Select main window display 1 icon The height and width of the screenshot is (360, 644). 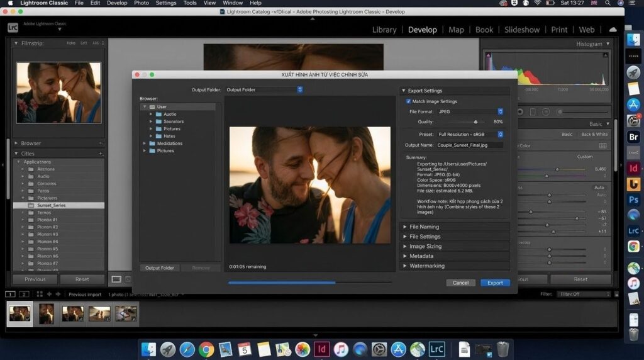pyautogui.click(x=10, y=295)
